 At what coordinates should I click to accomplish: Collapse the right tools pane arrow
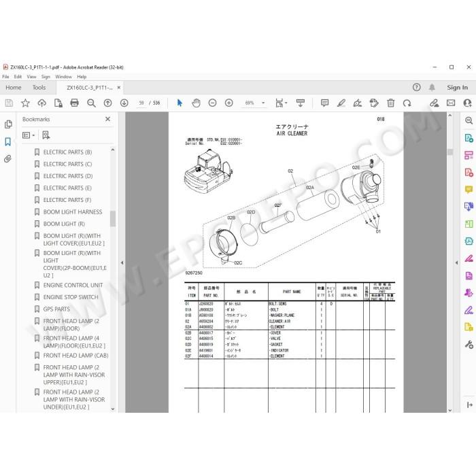click(456, 263)
